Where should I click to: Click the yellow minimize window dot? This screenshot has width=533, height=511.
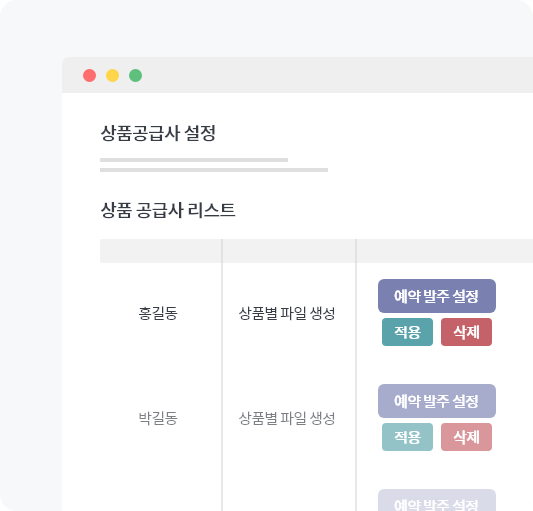113,75
